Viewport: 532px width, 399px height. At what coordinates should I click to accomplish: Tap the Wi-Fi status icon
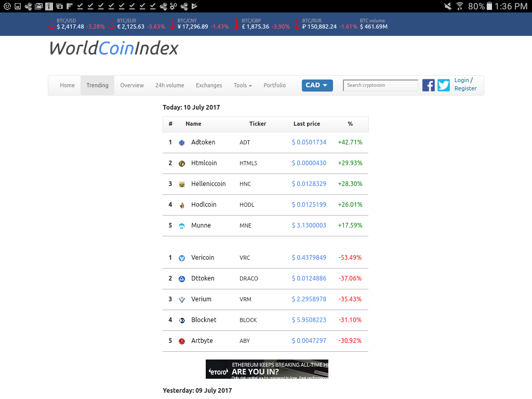460,6
